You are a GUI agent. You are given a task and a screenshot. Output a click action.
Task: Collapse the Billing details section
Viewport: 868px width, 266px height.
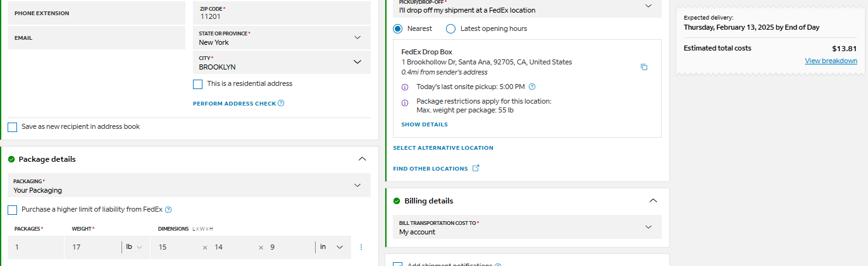(654, 201)
